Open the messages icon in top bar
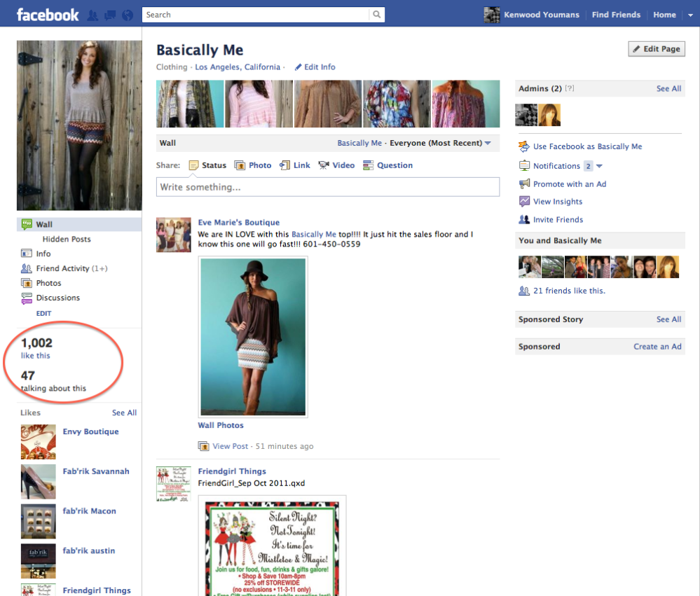 (x=109, y=15)
